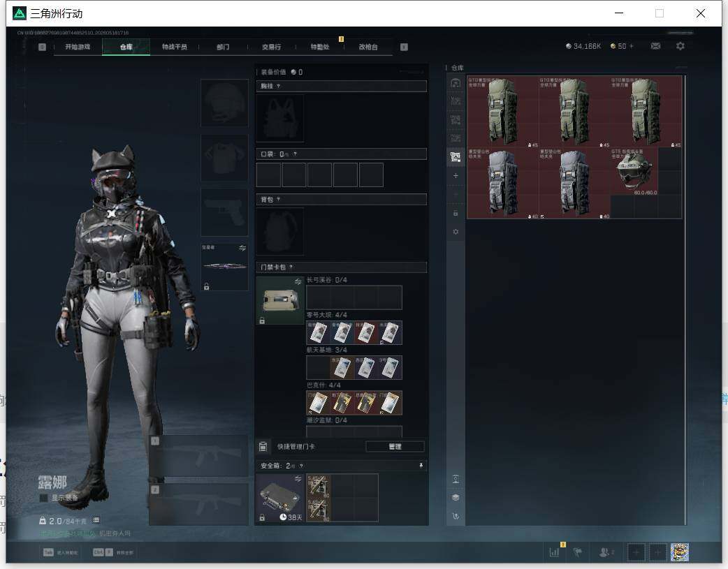Image resolution: width=728 pixels, height=569 pixels.
Task: Click the plus beside the 50 currency
Action: click(x=631, y=46)
